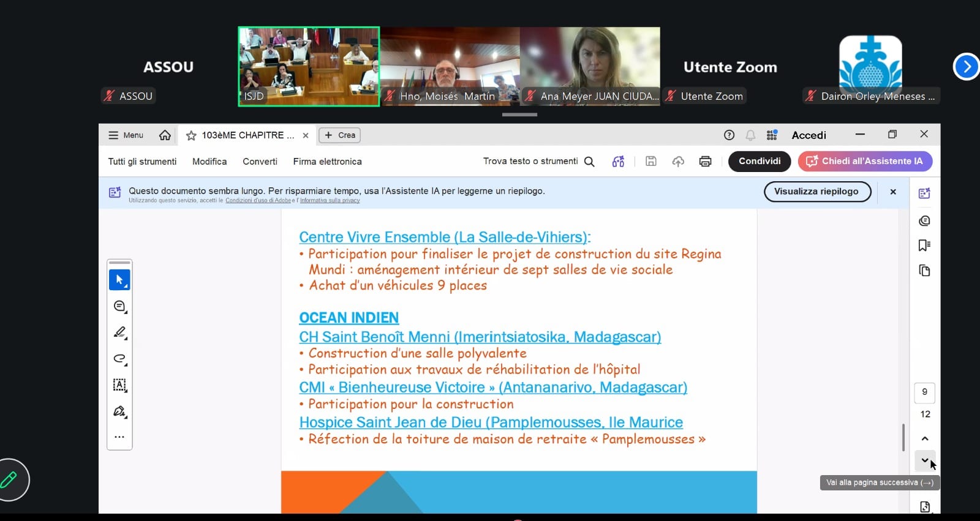Click the Trova testo o strumenti search field

pos(538,161)
